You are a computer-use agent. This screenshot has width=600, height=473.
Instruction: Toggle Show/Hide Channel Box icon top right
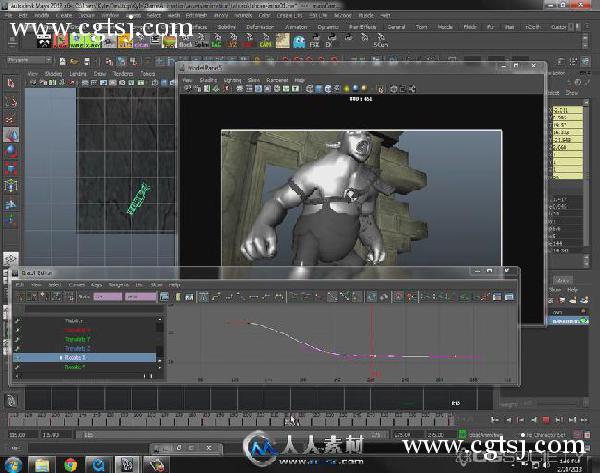coord(586,61)
